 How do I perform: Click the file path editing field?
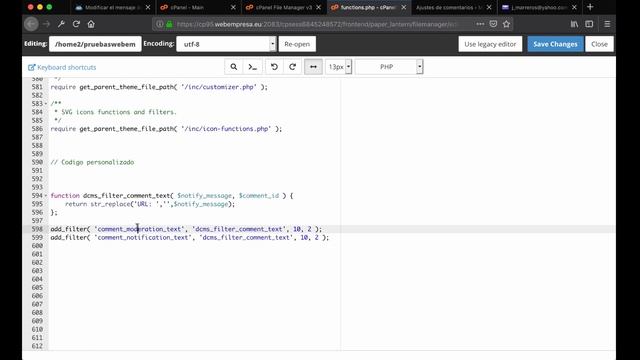95,44
